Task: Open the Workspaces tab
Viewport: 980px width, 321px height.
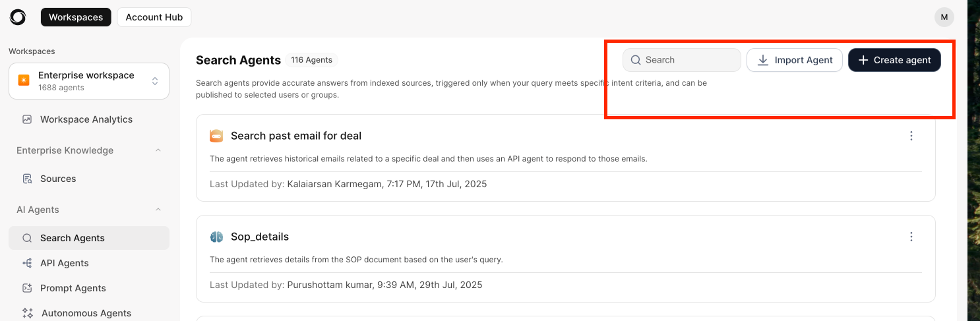Action: [76, 17]
